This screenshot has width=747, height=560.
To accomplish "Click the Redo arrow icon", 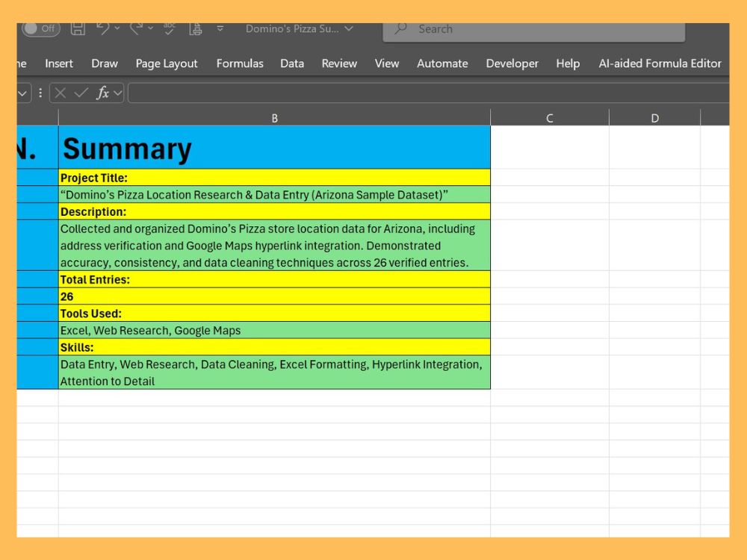I will [136, 28].
